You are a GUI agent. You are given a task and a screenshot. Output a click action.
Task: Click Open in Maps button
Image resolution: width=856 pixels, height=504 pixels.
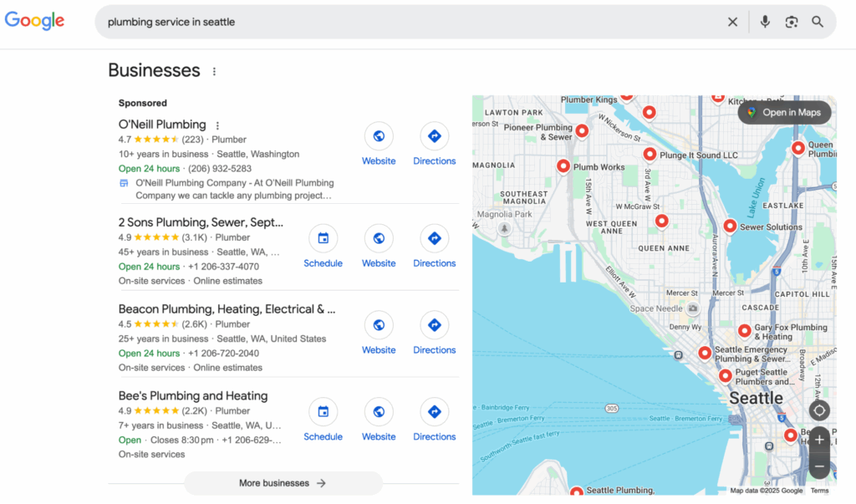point(784,113)
